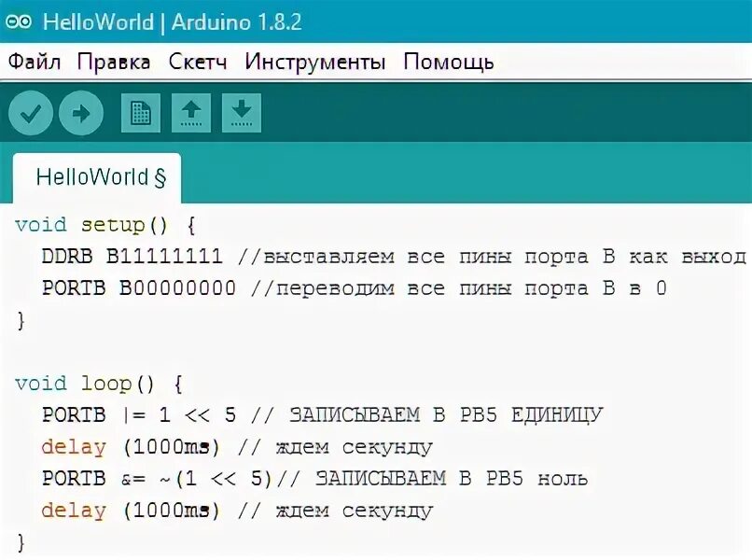Open a sketch with up-arrow icon
Viewport: 752px width, 560px height.
point(191,113)
